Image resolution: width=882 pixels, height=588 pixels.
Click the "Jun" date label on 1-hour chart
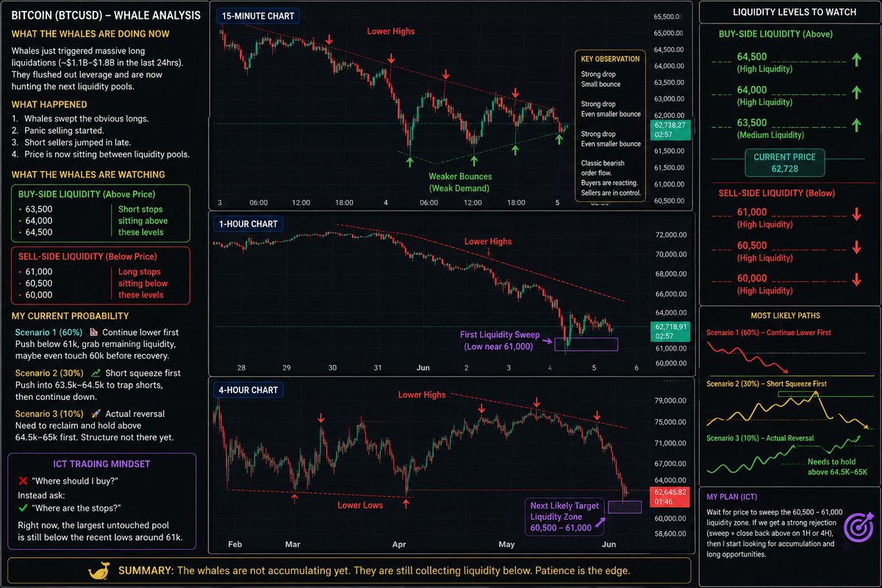422,366
